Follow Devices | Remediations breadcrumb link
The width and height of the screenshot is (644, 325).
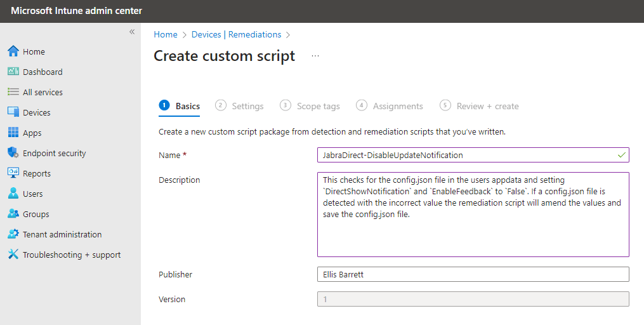236,34
